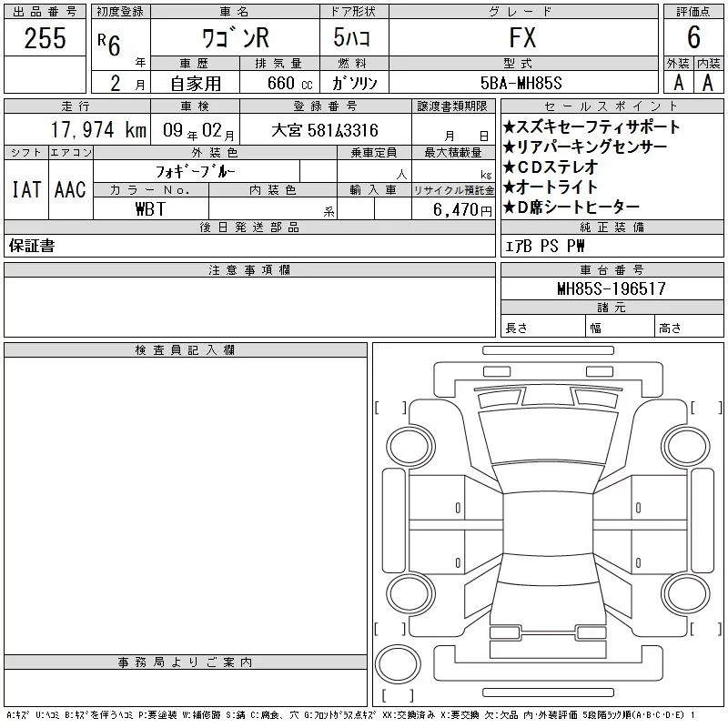The height and width of the screenshot is (728, 728).
Task: Click the シフト value IAT
Action: click(25, 189)
